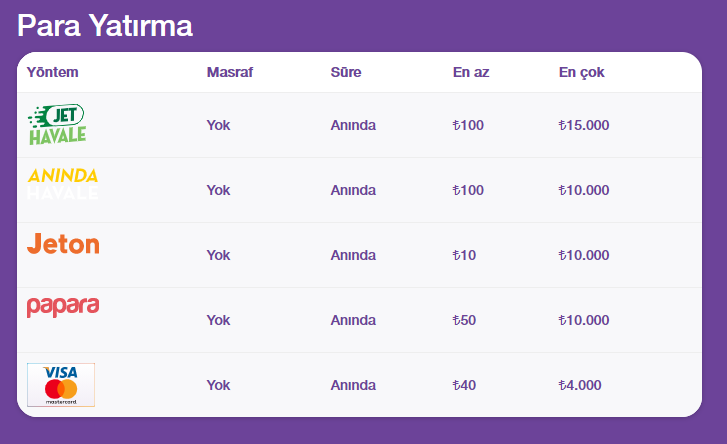Click Papara minimum ₺50 value
Image resolution: width=727 pixels, height=444 pixels.
tap(464, 320)
